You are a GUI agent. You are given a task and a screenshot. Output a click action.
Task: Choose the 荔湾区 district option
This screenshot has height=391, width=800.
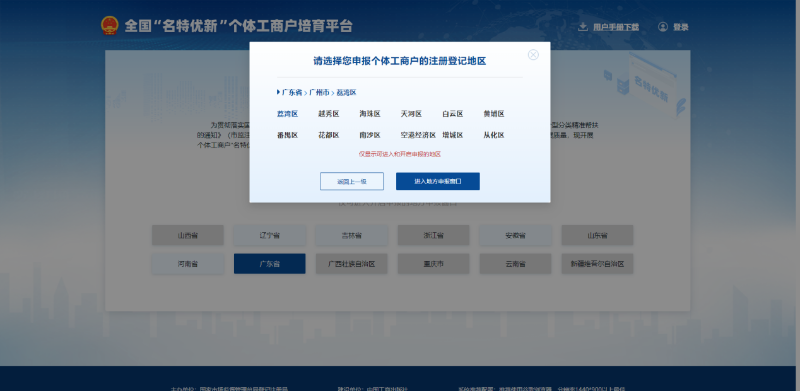coord(287,114)
